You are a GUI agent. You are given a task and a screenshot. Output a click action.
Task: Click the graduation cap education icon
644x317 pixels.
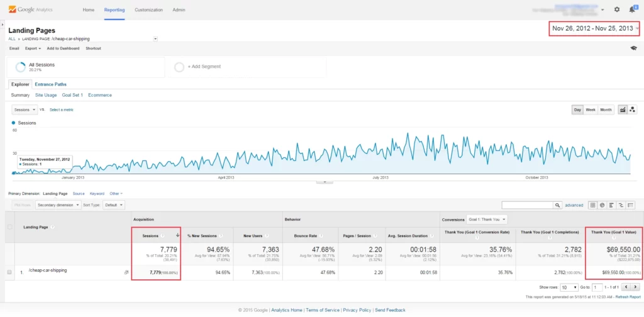pos(633,48)
